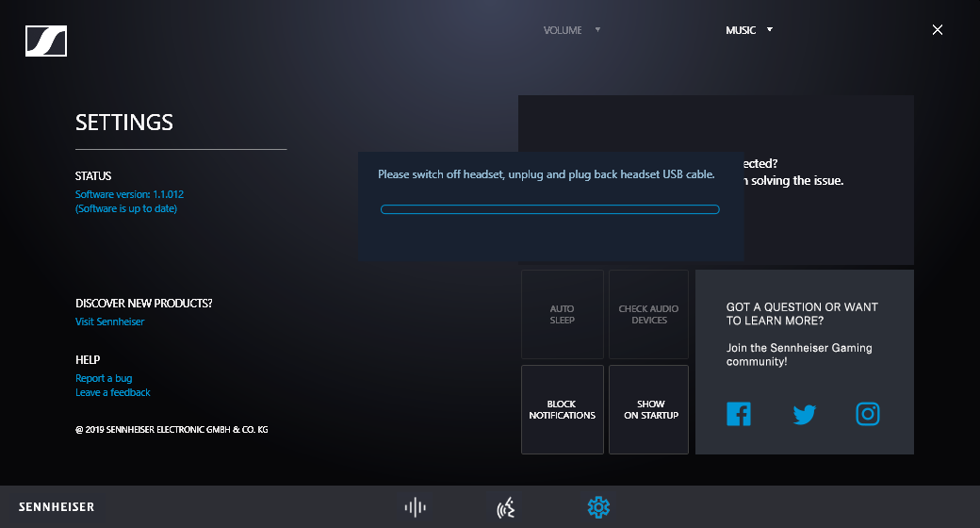980x528 pixels.
Task: Close the Sennheiser Gaming Suite window
Action: [938, 29]
